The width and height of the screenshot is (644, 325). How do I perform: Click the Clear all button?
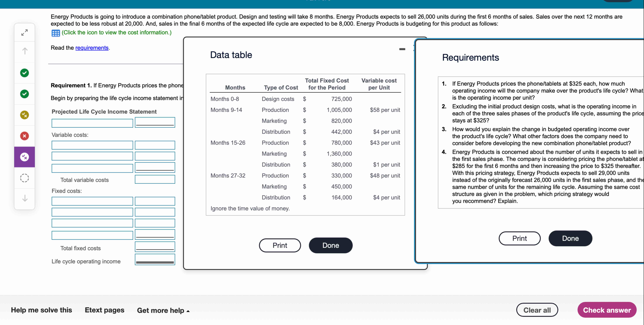click(537, 310)
